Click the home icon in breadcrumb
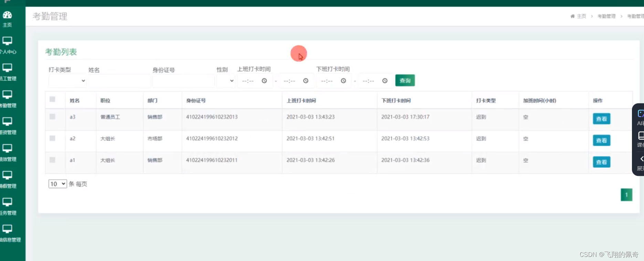The height and width of the screenshot is (261, 644). [572, 16]
